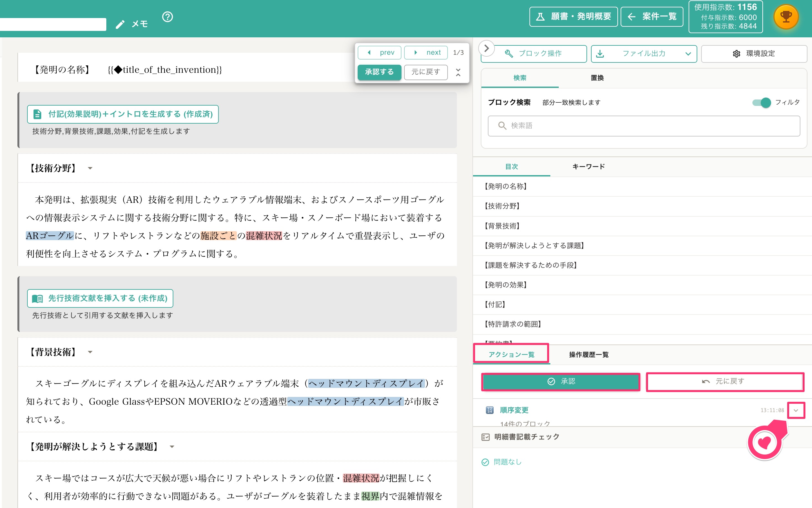Focus the 検索語 search field
Image resolution: width=812 pixels, height=508 pixels.
pos(643,126)
